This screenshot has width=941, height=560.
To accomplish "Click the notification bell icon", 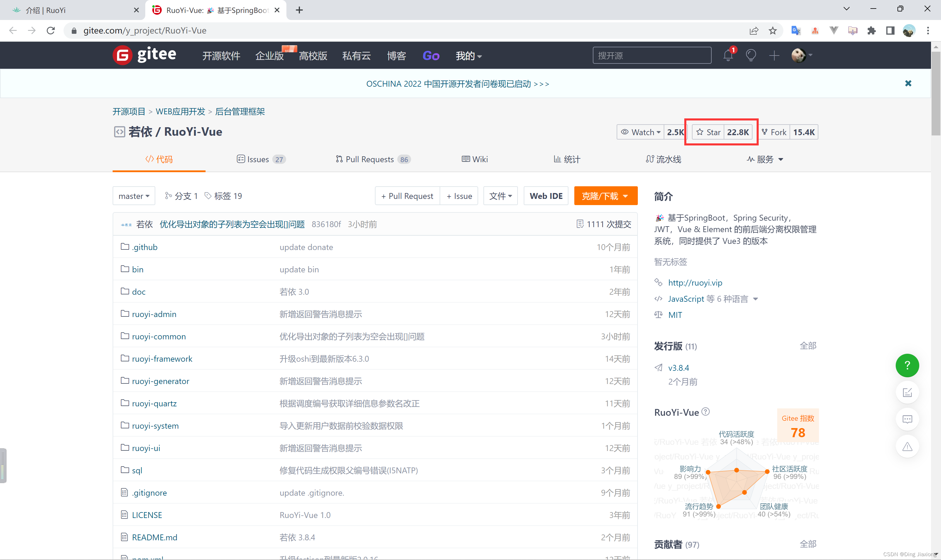I will 728,56.
